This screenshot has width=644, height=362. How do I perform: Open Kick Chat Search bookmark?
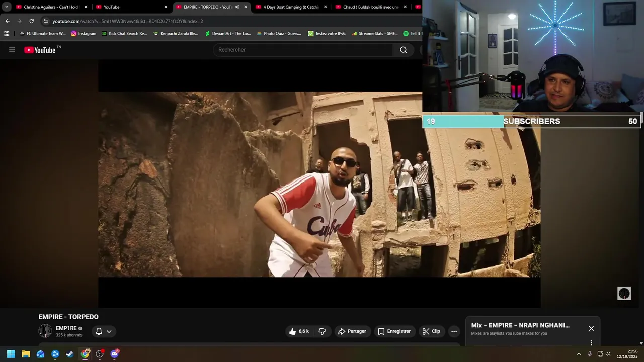pos(124,34)
